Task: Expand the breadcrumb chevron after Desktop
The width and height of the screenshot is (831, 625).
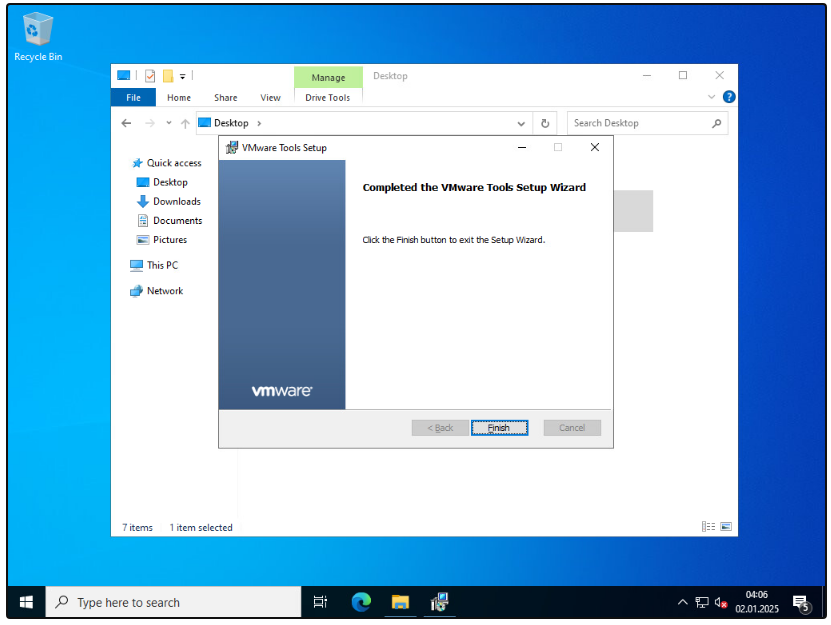Action: coord(259,124)
